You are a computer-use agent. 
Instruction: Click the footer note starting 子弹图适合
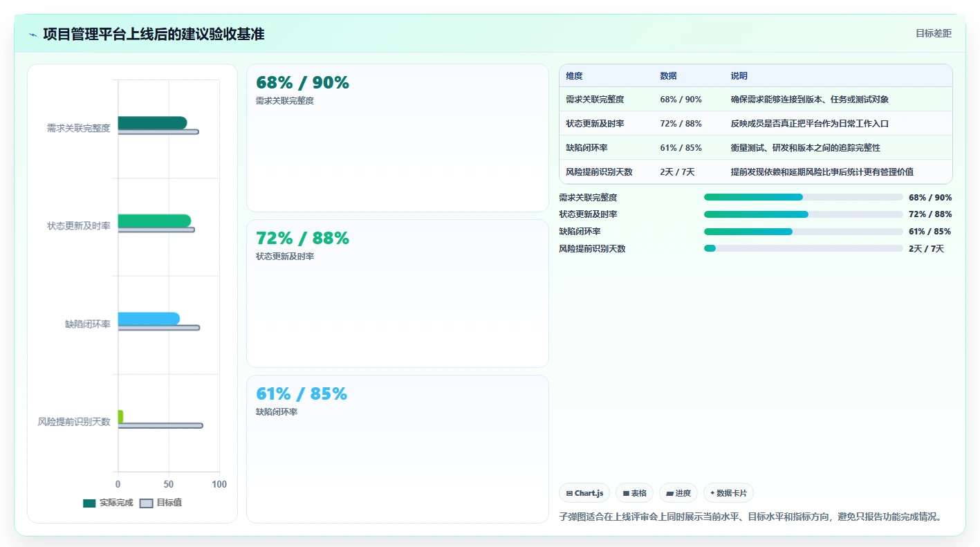(x=750, y=517)
